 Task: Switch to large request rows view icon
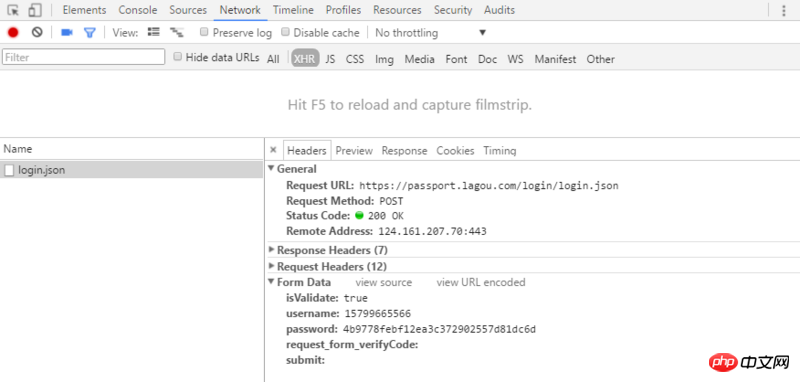(x=154, y=32)
